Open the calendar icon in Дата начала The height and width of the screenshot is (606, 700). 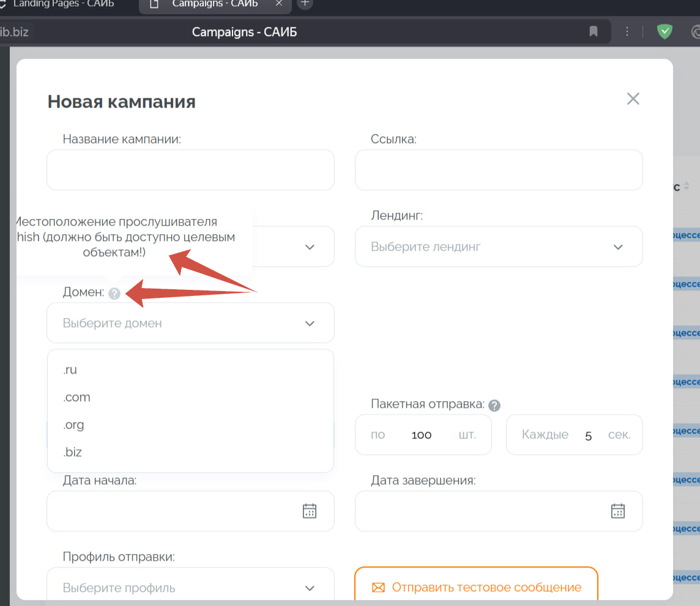pyautogui.click(x=310, y=511)
